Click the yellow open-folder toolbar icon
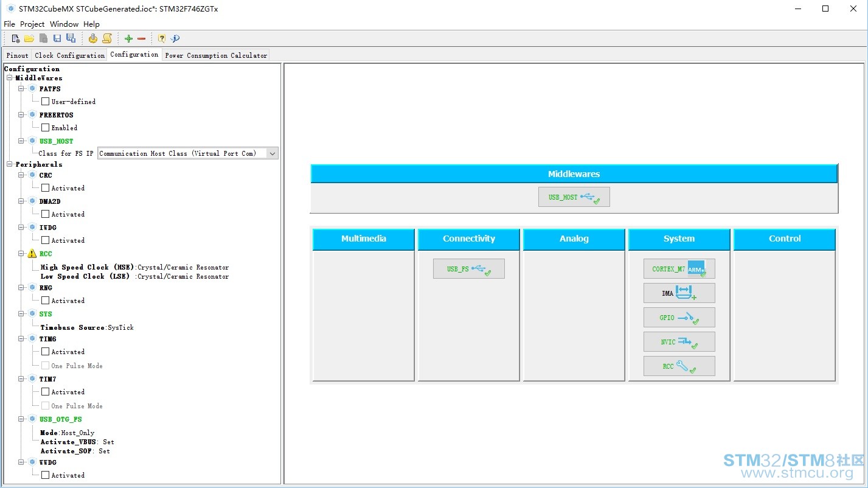Image resolution: width=868 pixels, height=488 pixels. pos(29,38)
